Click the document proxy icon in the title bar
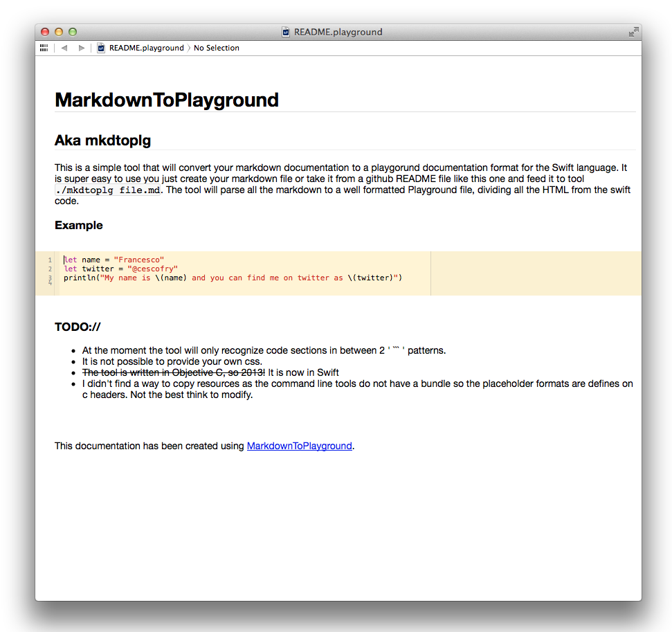672x632 pixels. click(284, 31)
